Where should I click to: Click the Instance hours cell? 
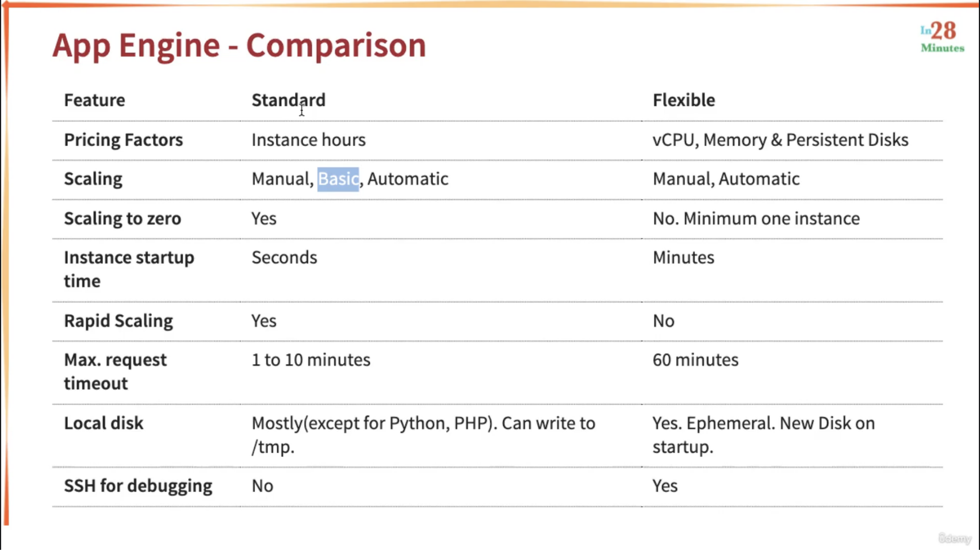click(308, 140)
